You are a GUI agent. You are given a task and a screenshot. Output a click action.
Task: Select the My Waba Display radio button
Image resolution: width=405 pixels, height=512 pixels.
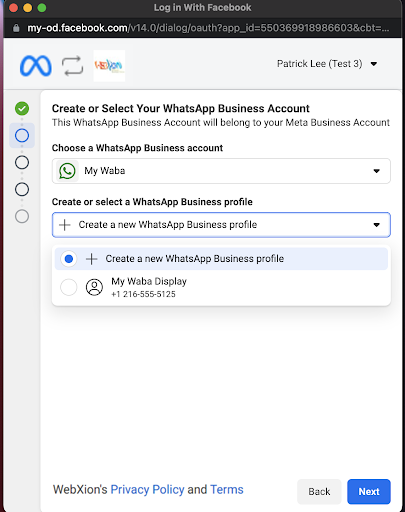click(69, 287)
